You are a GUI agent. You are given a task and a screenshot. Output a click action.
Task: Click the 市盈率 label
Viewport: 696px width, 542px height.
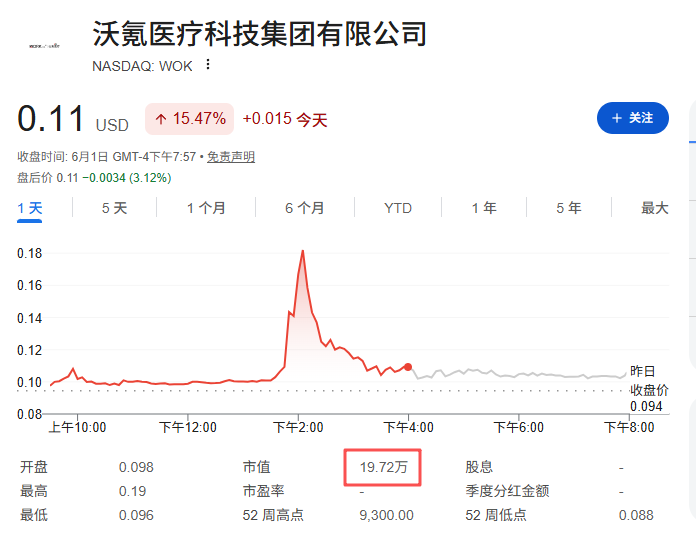[263, 491]
